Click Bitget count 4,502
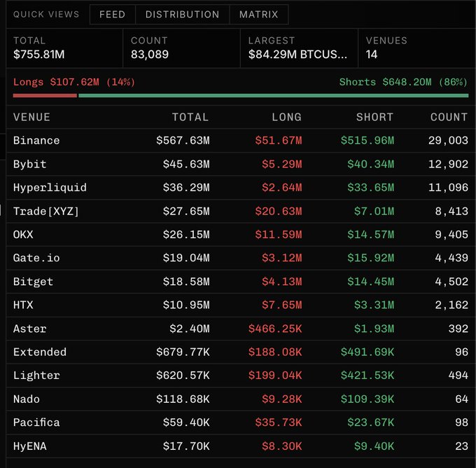Screen dimensions: 476x468 [x=451, y=282]
